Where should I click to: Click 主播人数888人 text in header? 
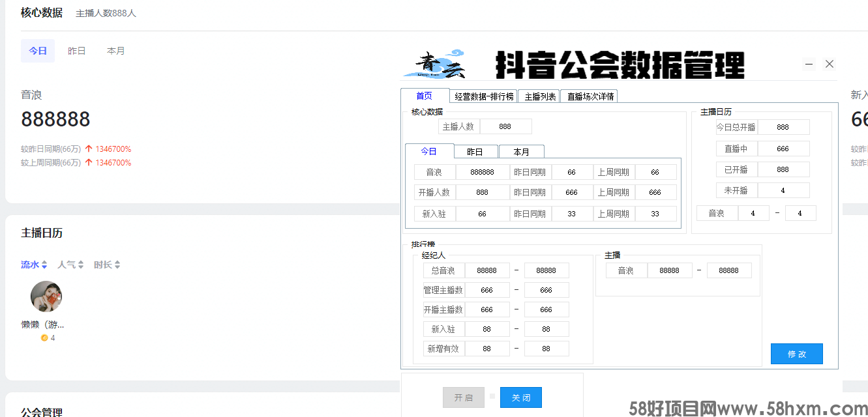pos(106,13)
